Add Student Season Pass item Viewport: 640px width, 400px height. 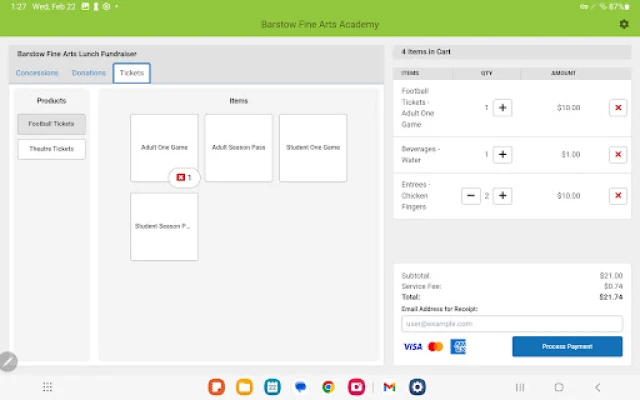(164, 226)
